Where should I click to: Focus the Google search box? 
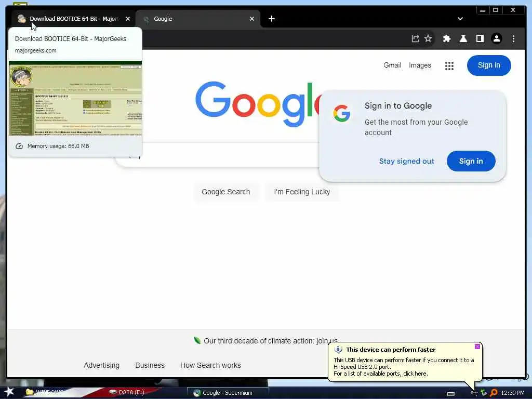coord(231,155)
